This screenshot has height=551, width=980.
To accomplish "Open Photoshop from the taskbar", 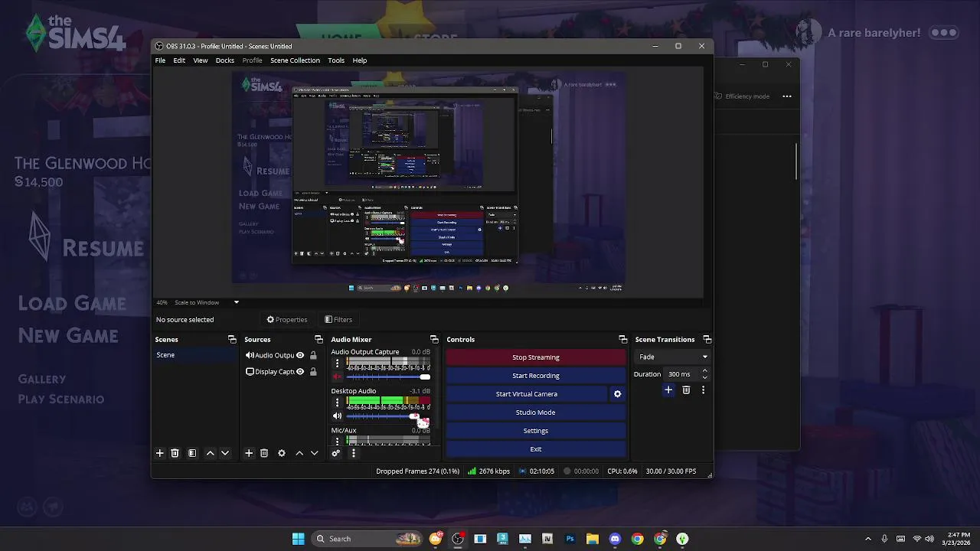I will 570,539.
